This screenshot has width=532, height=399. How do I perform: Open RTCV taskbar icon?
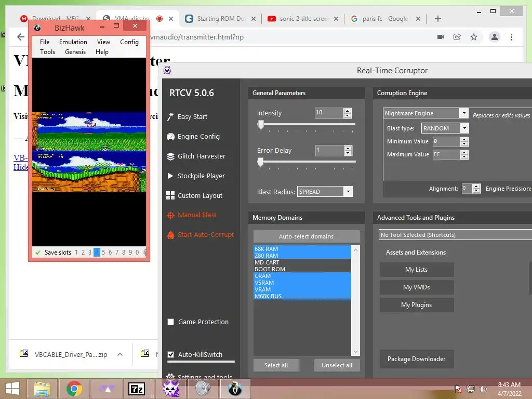pyautogui.click(x=171, y=389)
